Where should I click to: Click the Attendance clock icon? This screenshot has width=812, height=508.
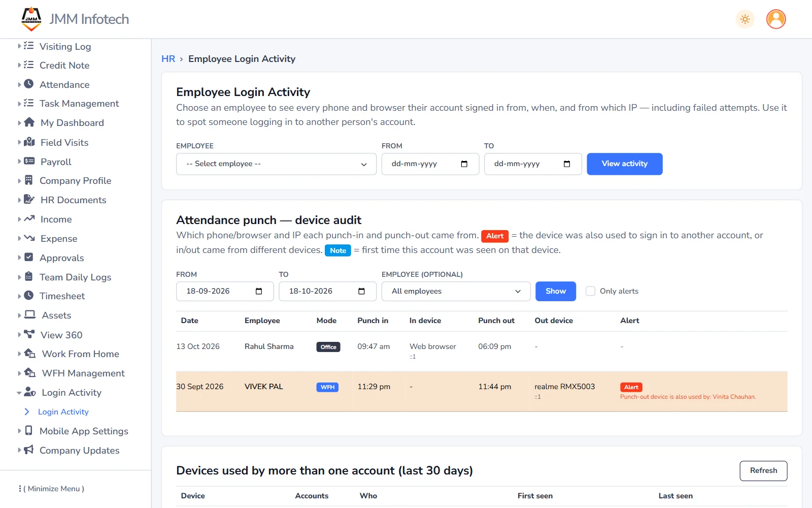(29, 84)
